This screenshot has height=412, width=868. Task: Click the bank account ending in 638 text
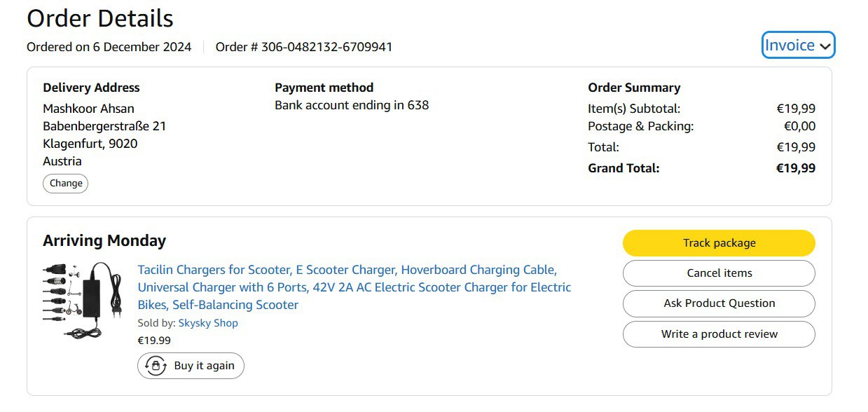(x=352, y=105)
